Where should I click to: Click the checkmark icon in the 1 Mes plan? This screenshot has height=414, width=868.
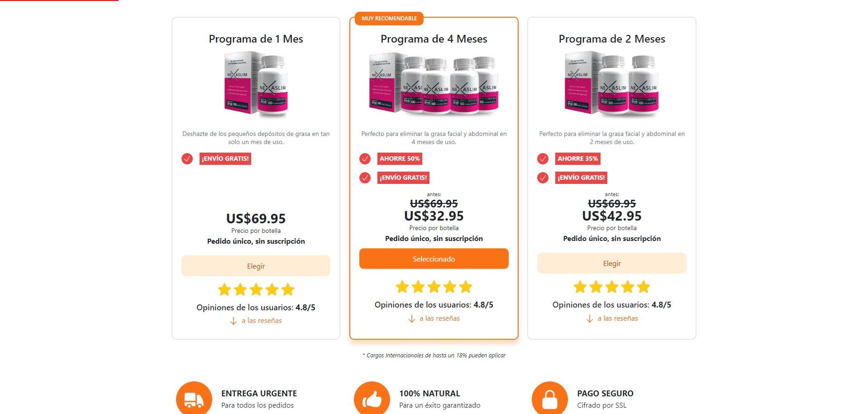click(187, 159)
